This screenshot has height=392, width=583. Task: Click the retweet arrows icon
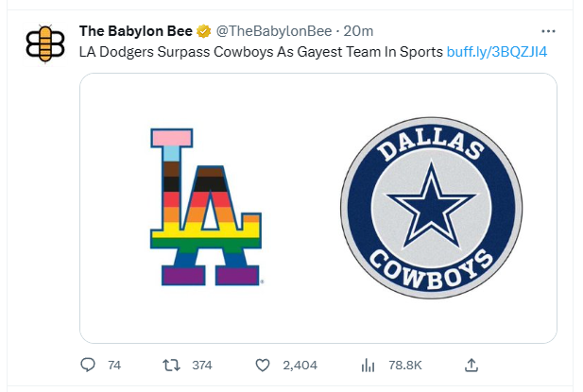coord(171,366)
